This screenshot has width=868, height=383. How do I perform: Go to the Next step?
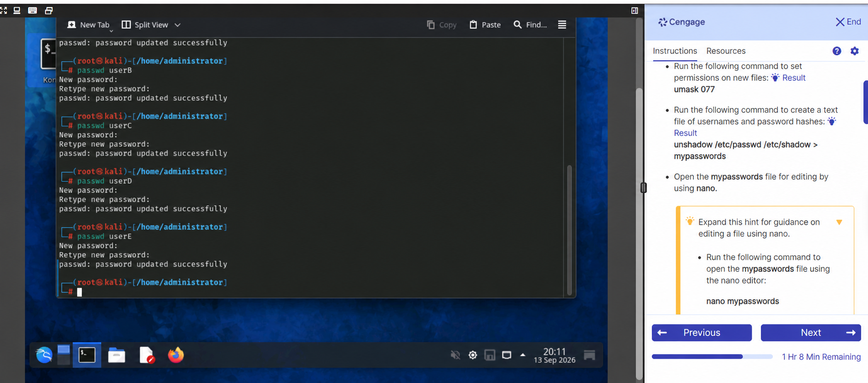[811, 332]
